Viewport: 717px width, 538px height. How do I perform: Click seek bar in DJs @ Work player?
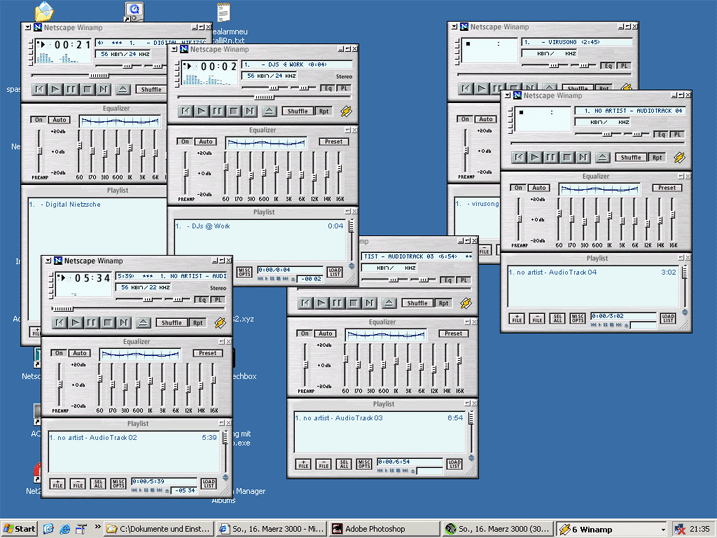[x=264, y=97]
